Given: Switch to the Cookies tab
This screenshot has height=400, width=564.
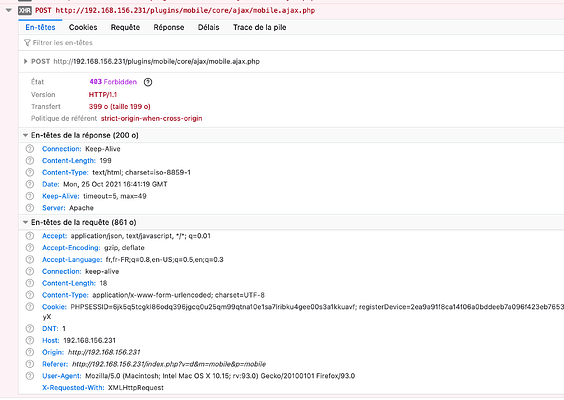Looking at the screenshot, I should [83, 27].
